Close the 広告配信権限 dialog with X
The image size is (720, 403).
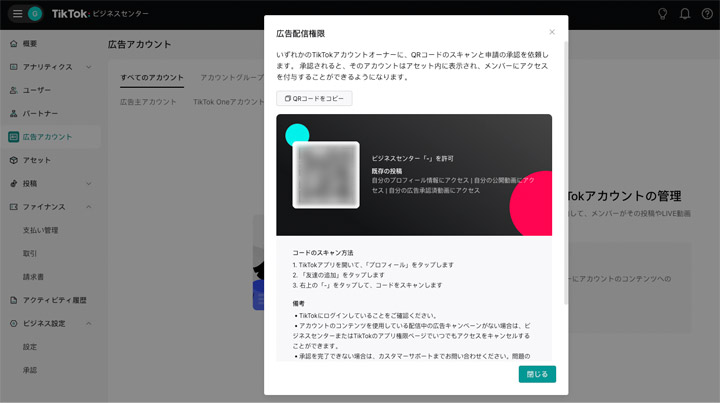point(552,32)
